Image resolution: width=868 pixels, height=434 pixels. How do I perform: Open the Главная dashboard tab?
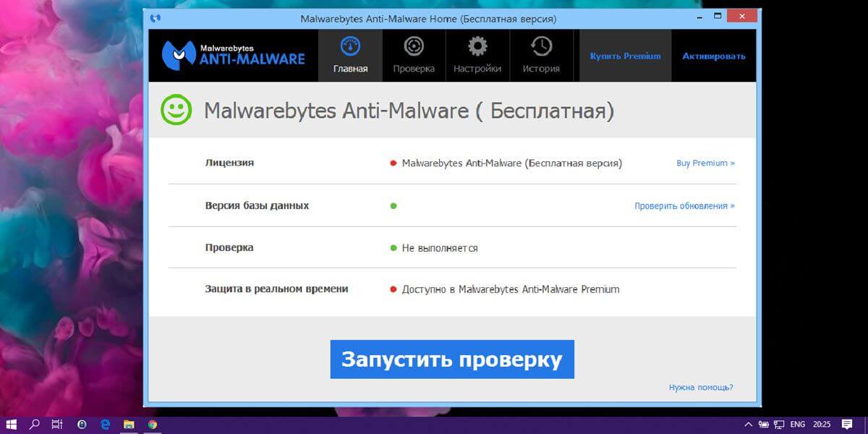350,56
